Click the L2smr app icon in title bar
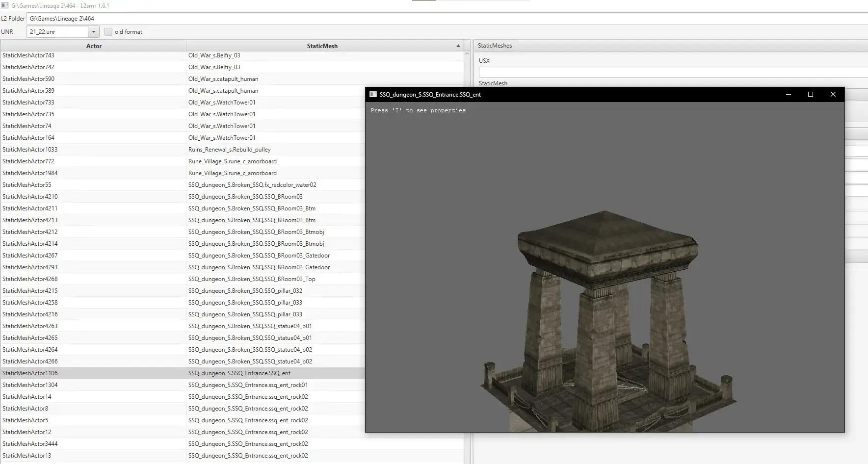Image resolution: width=868 pixels, height=464 pixels. (x=5, y=5)
